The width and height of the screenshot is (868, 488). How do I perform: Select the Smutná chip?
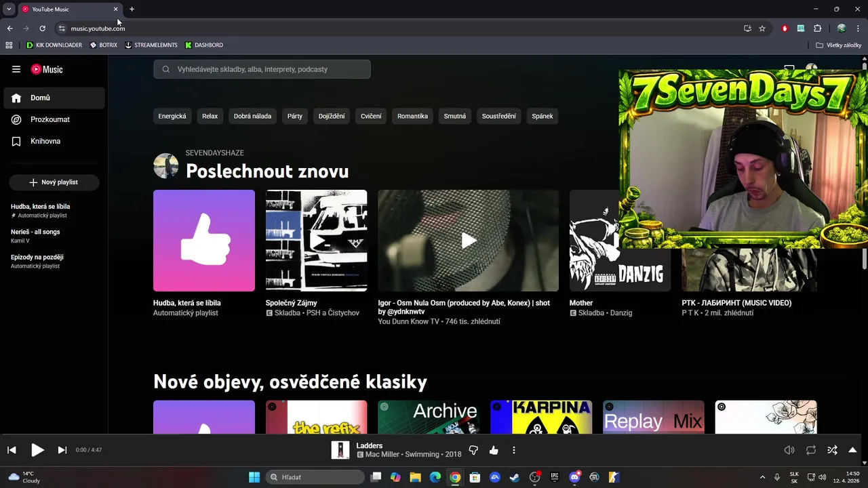coord(455,116)
